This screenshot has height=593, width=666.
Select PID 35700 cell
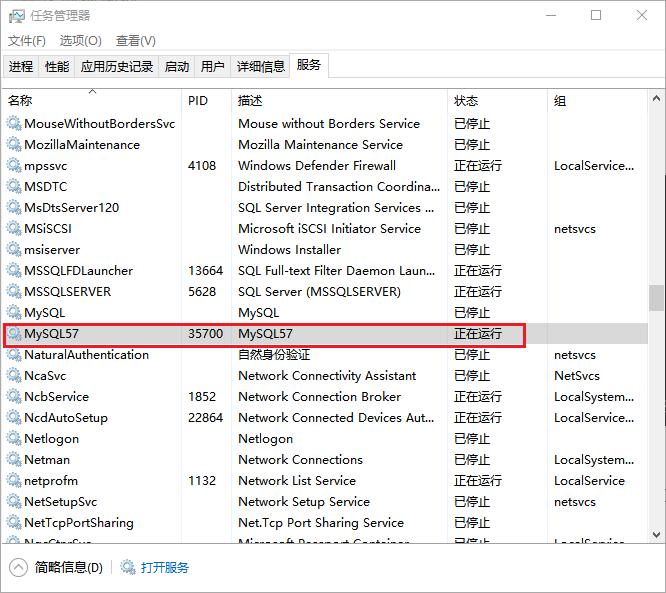pyautogui.click(x=206, y=334)
